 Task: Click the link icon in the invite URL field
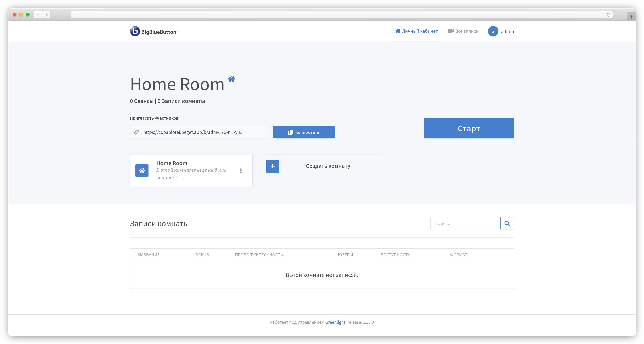137,132
